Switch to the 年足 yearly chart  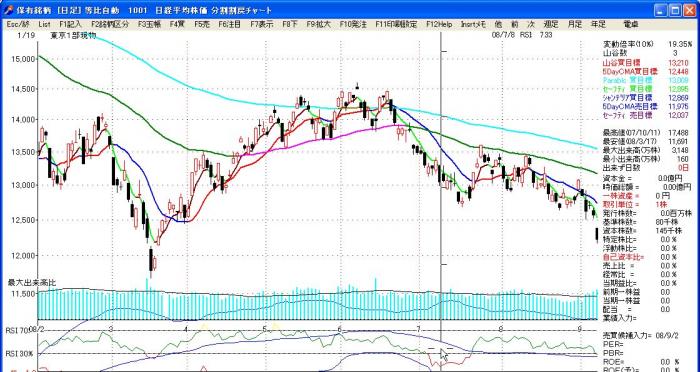tap(598, 25)
